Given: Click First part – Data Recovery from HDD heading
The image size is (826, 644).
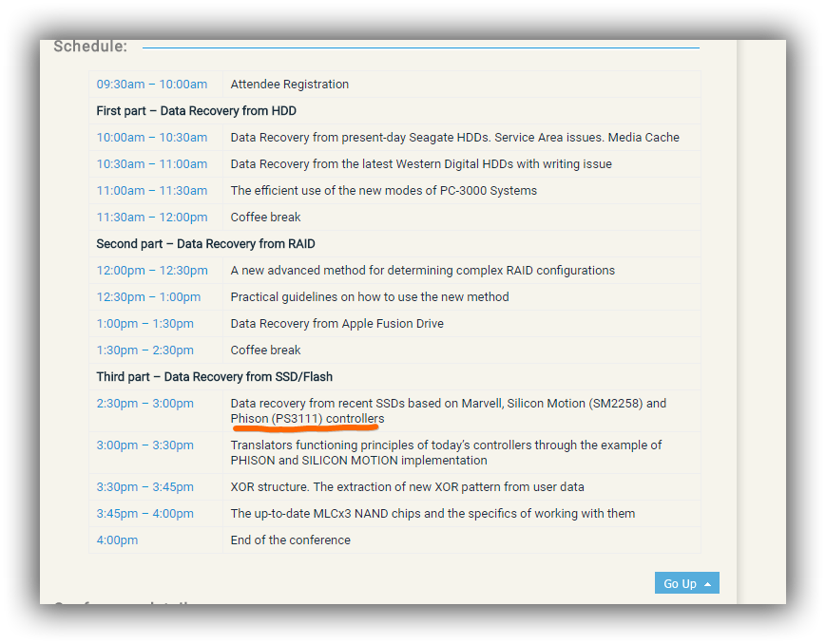Looking at the screenshot, I should (196, 110).
